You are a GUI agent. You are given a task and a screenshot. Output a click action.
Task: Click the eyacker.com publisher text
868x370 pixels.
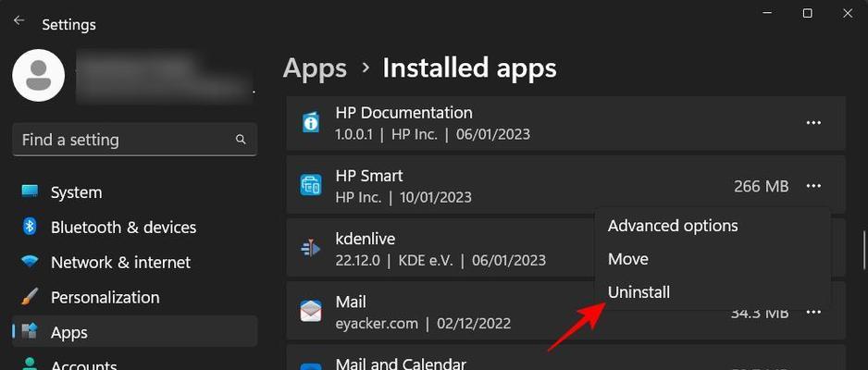click(x=377, y=323)
